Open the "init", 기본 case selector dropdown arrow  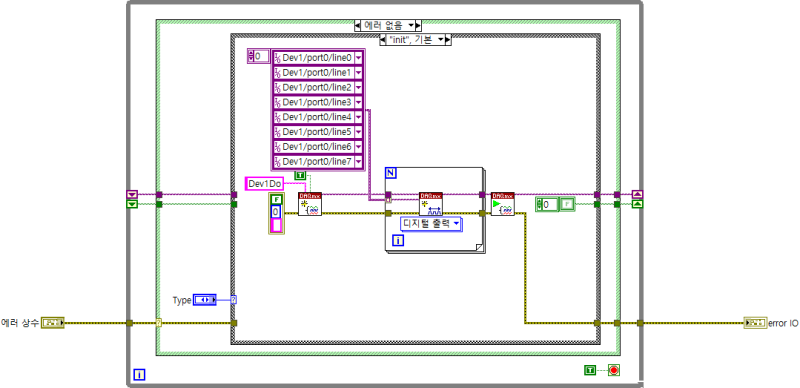(440, 39)
